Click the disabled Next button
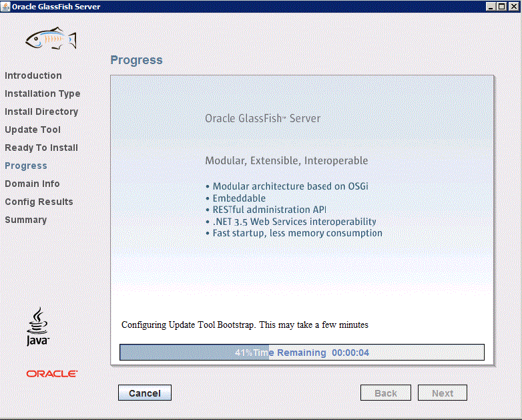 click(443, 393)
